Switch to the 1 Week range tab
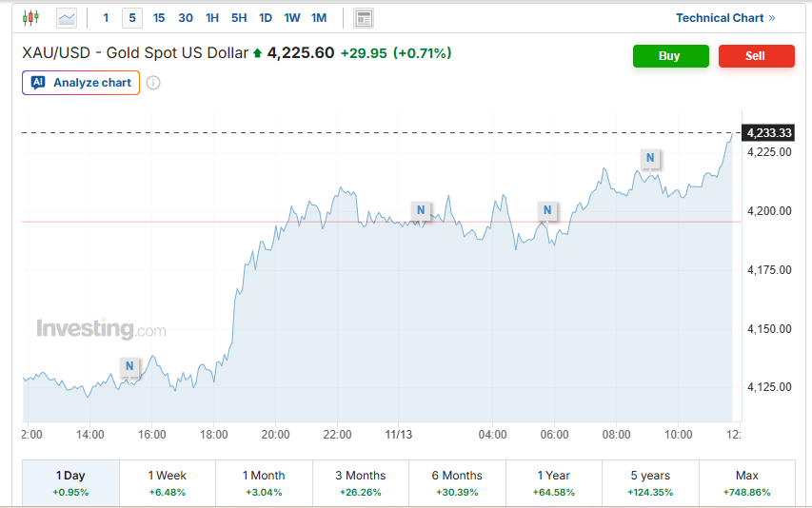Viewport: 812px width, 508px height. click(x=168, y=483)
